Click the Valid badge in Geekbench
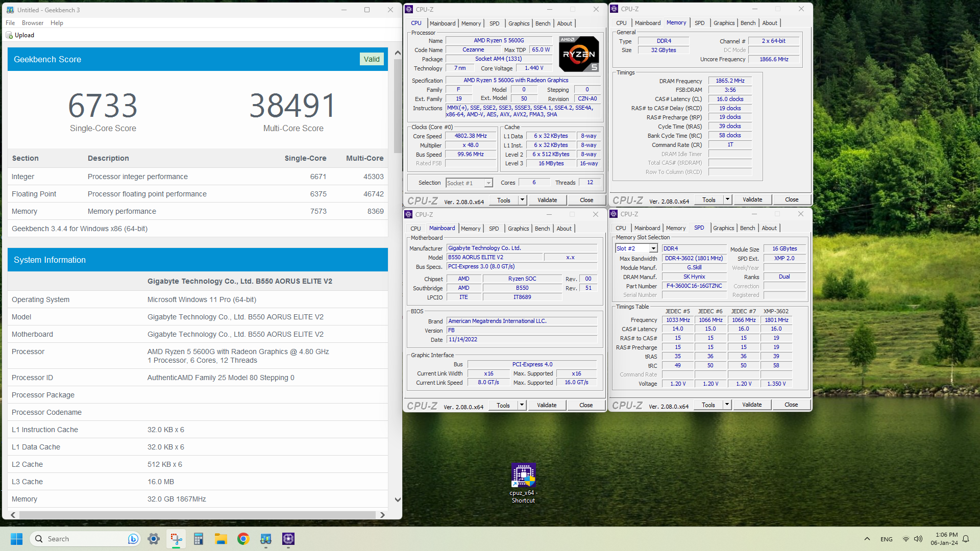Screen dimensions: 980x551 (x=371, y=59)
